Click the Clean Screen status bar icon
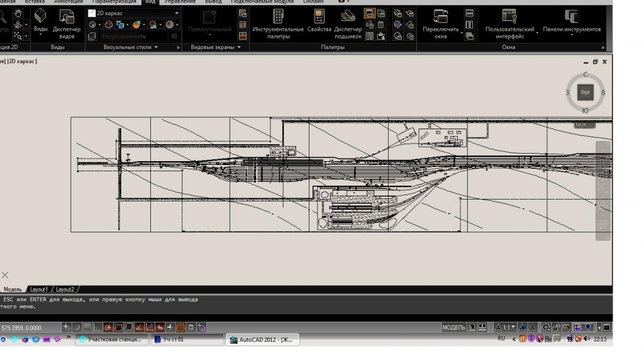644x362 pixels. tap(607, 327)
